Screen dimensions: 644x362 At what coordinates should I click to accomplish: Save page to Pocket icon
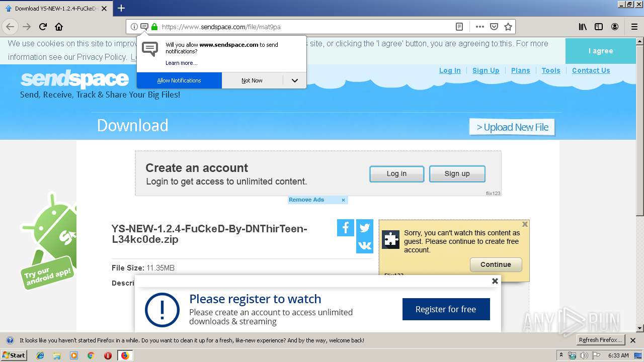[494, 27]
